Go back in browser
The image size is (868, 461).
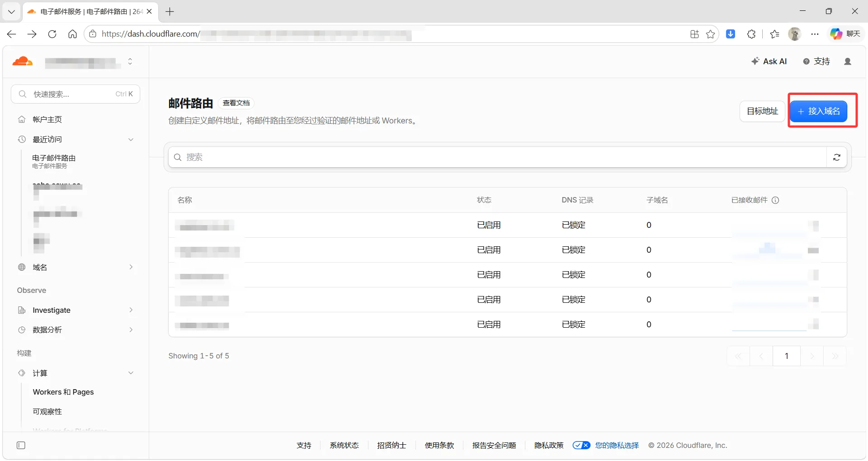[12, 34]
